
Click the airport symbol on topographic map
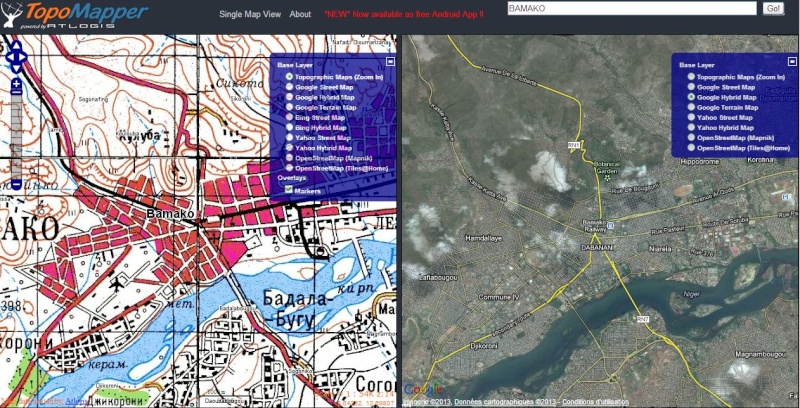[x=117, y=284]
